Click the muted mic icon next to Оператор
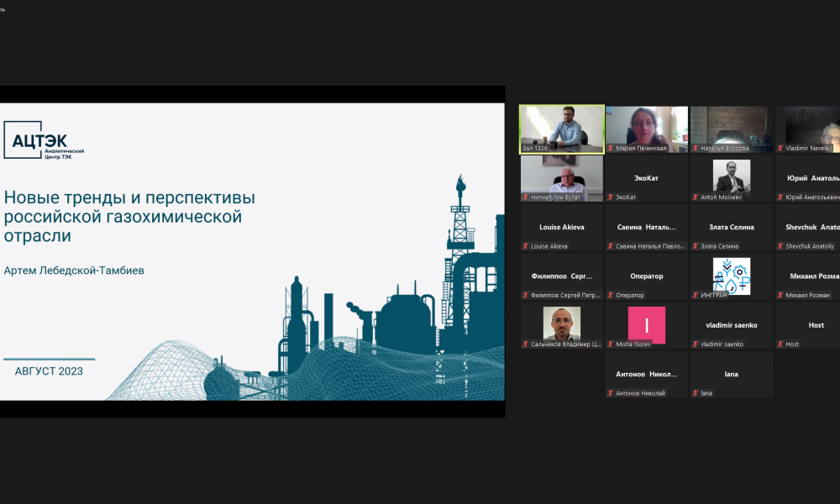 (611, 295)
